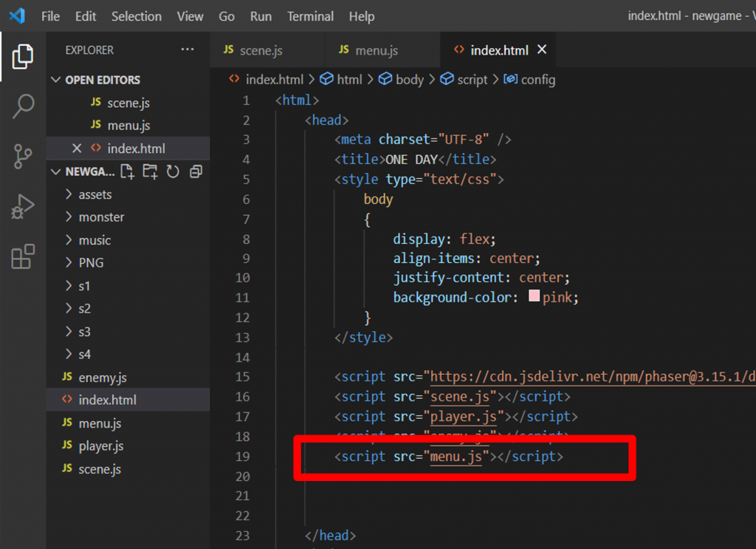
Task: Open menu.js from the NEWGAME file tree
Action: click(128, 423)
